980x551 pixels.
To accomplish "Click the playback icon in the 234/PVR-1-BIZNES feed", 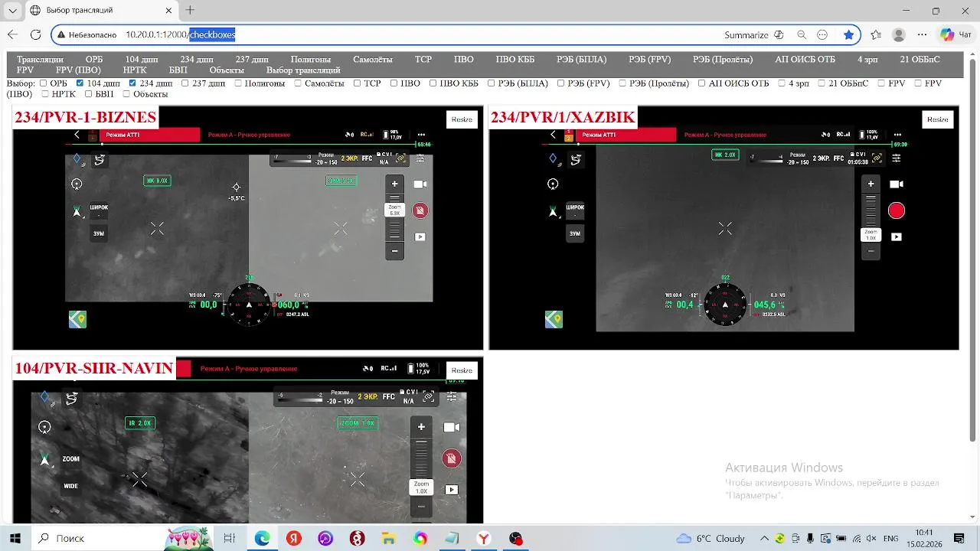I will [420, 237].
